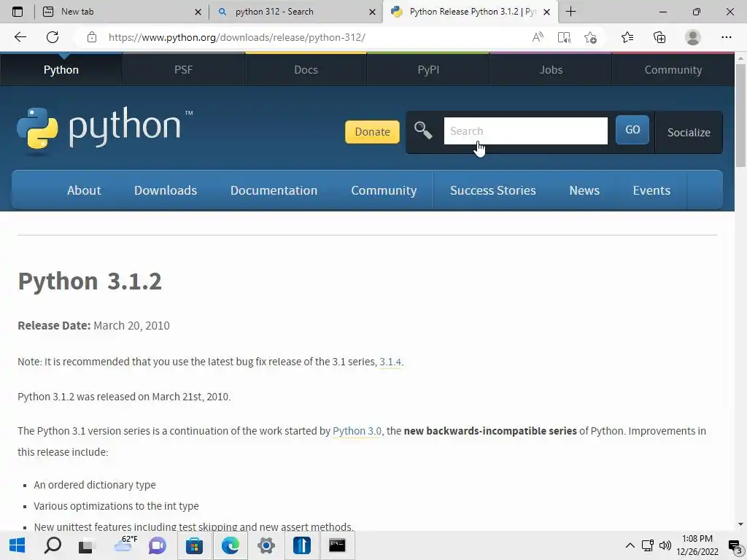Viewport: 747px width, 560px height.
Task: Open the Favorites list
Action: pos(627,37)
